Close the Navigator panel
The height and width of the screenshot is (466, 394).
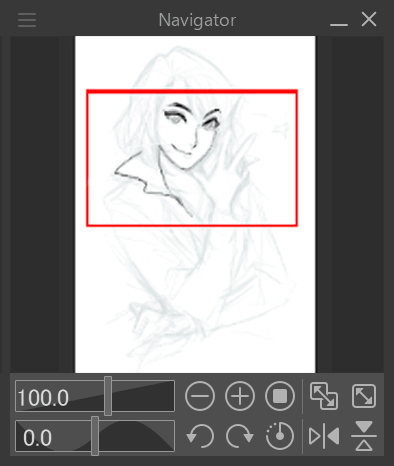(x=369, y=19)
